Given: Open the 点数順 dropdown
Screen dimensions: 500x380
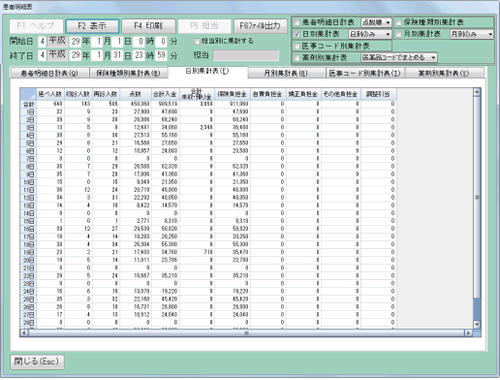Looking at the screenshot, I should point(376,23).
